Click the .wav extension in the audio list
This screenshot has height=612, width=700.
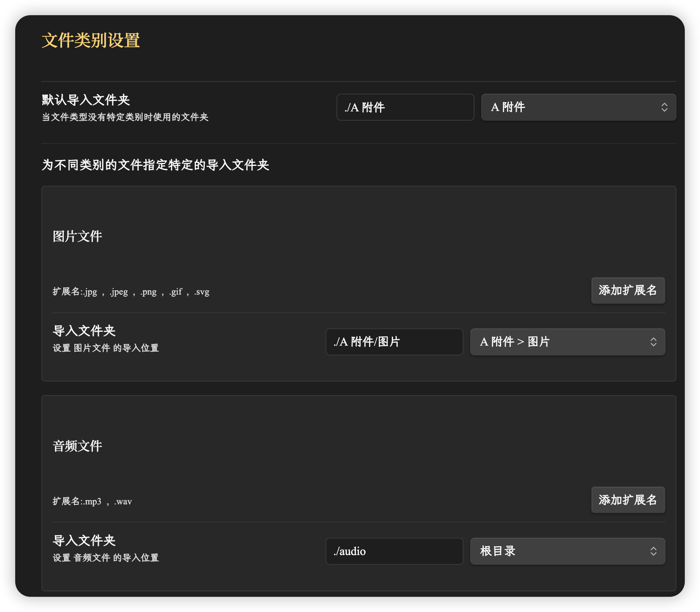[123, 502]
